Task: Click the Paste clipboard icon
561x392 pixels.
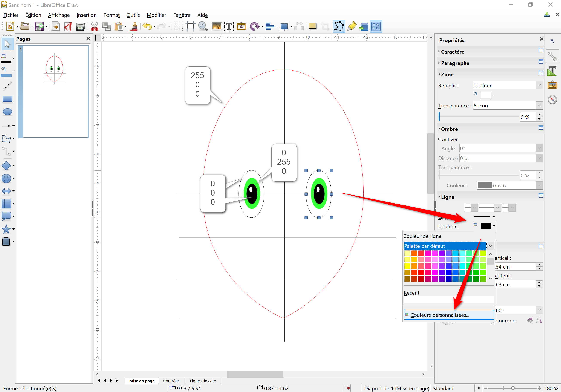Action: (x=119, y=26)
